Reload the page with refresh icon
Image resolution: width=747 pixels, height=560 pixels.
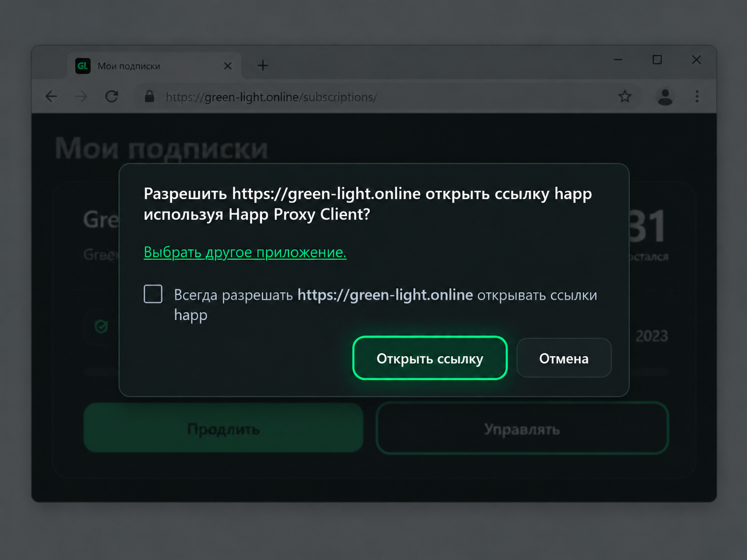pyautogui.click(x=112, y=96)
